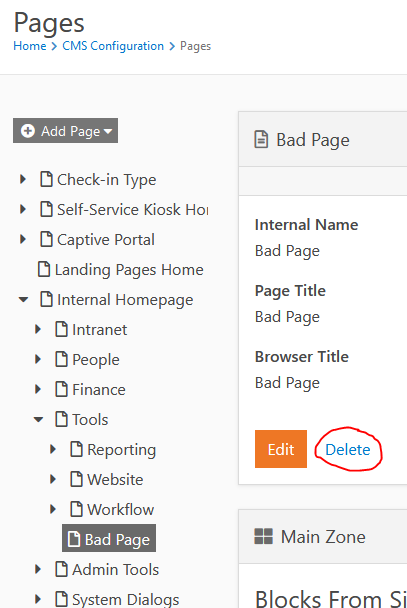Click the Pages breadcrumb text
This screenshot has width=407, height=608.
pos(196,47)
